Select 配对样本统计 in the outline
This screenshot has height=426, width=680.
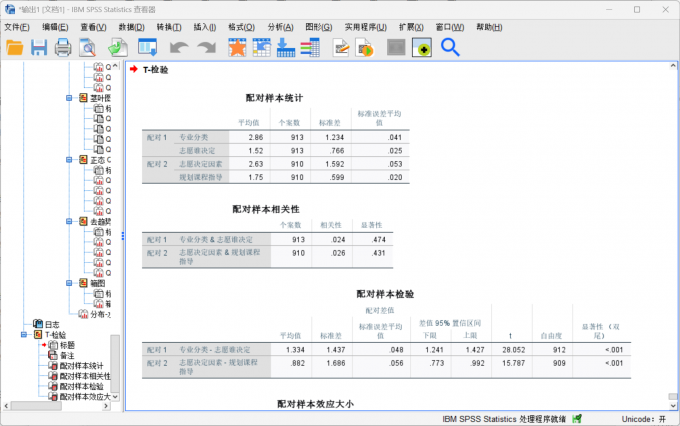[x=82, y=366]
